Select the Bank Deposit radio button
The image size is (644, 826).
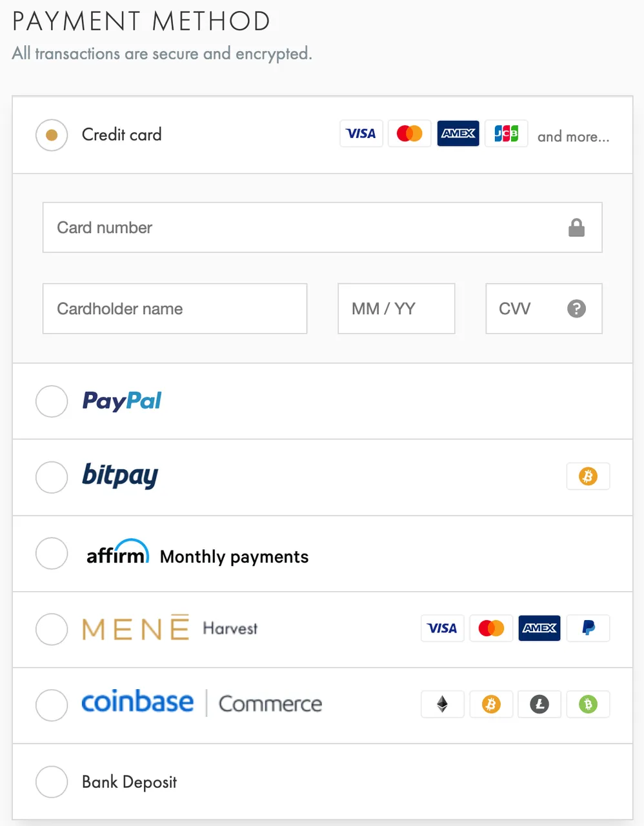click(52, 782)
